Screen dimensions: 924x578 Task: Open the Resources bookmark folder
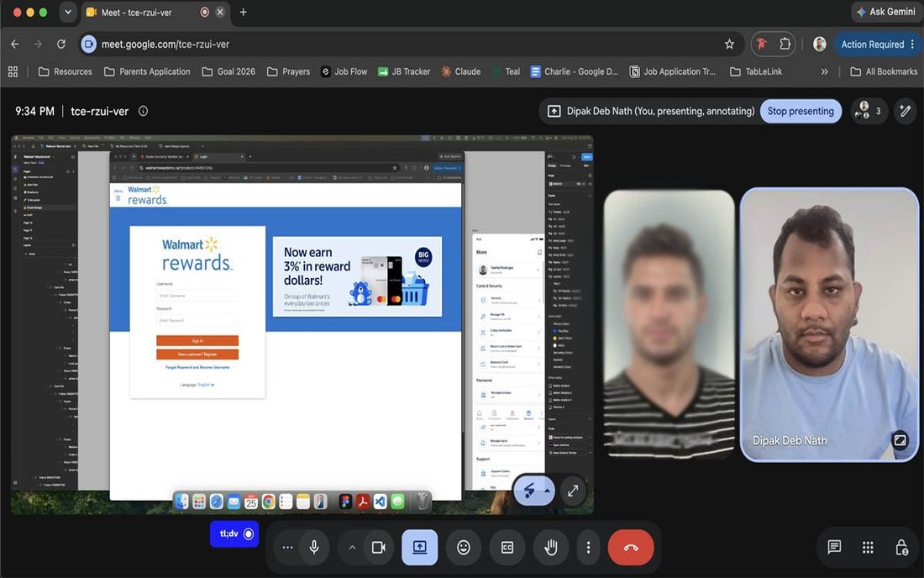[x=65, y=72]
